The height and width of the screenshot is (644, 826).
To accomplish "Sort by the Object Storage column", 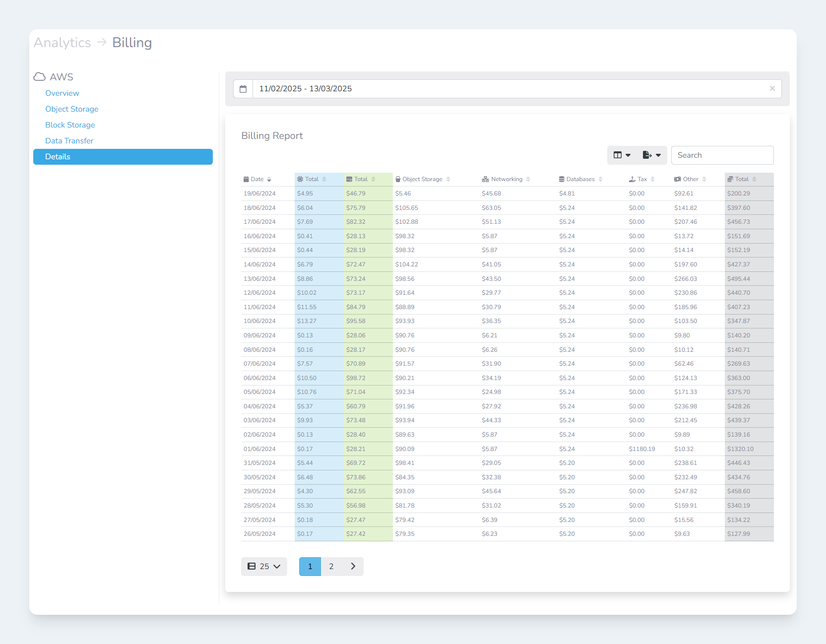I will tap(423, 179).
